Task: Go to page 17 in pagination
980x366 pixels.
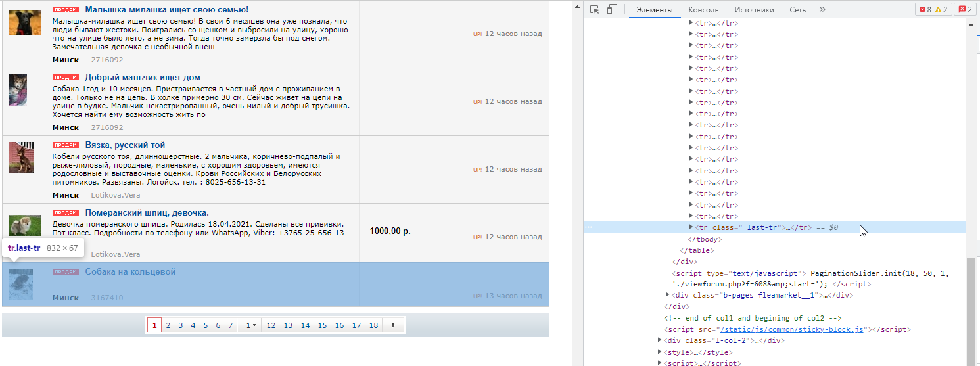Action: (356, 325)
